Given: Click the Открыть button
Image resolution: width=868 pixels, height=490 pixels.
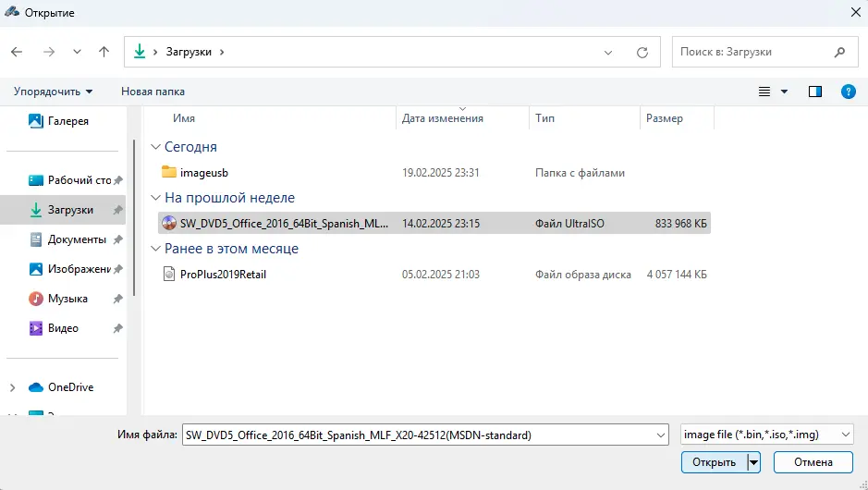Looking at the screenshot, I should [715, 462].
